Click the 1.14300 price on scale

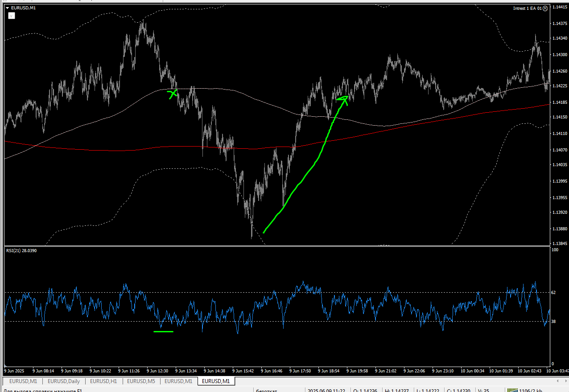coord(559,54)
